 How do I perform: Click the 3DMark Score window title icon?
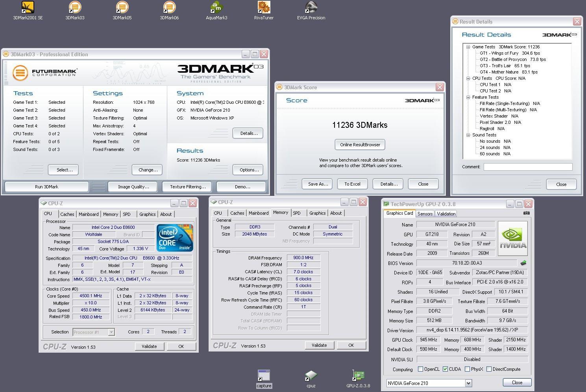[x=279, y=87]
